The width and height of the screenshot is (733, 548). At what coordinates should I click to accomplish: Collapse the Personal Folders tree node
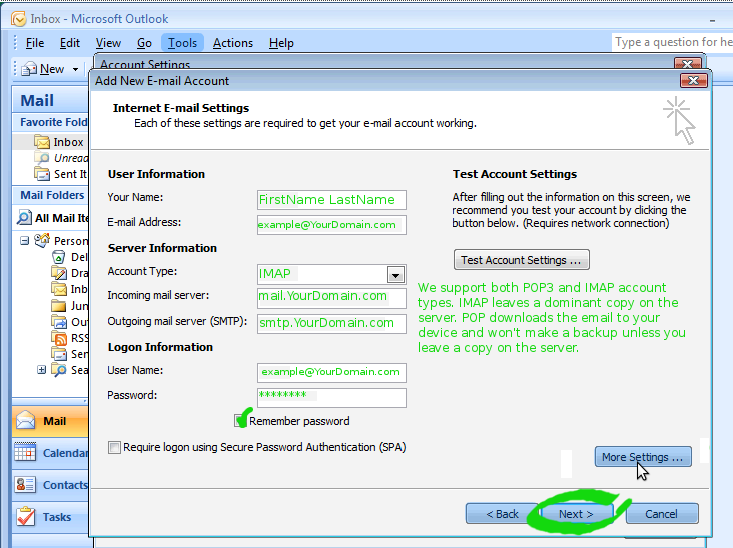point(25,241)
